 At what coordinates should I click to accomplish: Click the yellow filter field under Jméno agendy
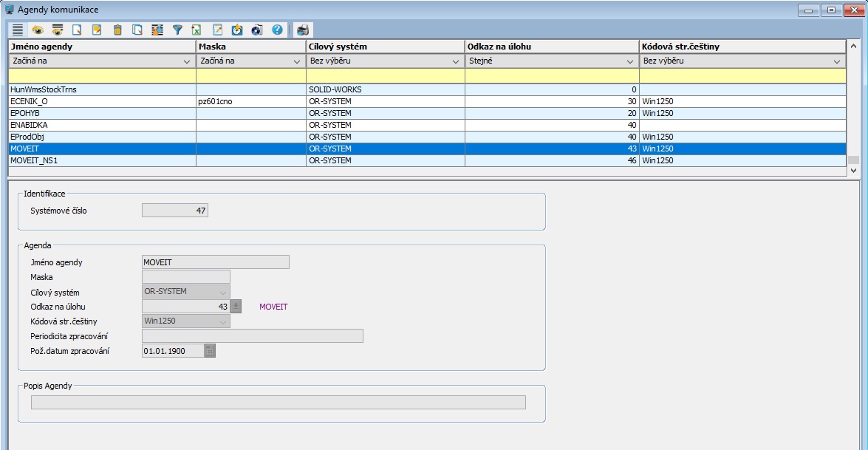(101, 75)
